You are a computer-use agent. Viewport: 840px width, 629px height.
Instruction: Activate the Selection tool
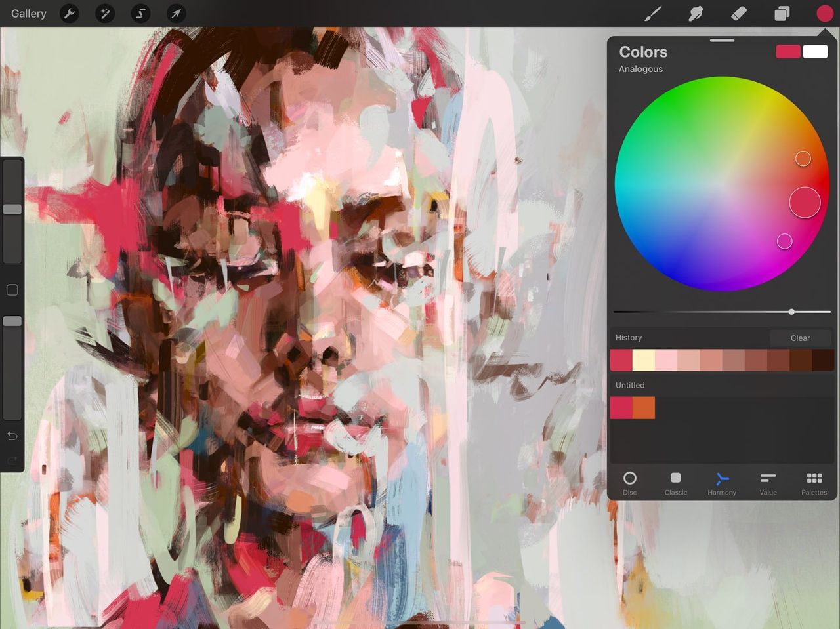pos(140,13)
